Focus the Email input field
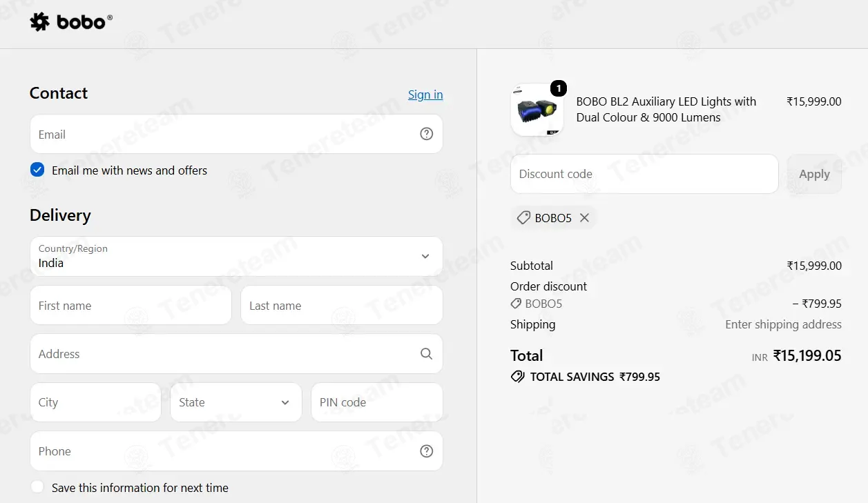 236,134
